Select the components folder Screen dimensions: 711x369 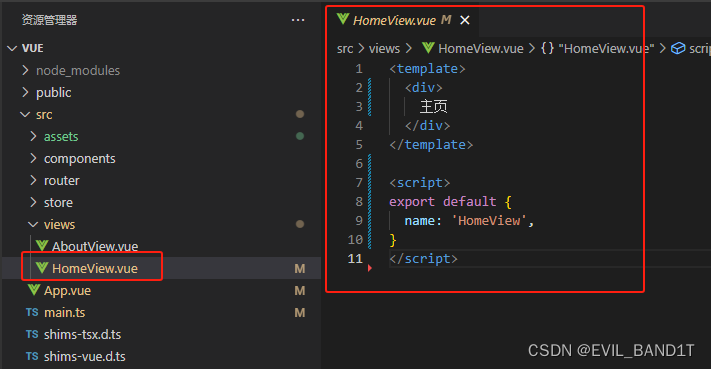[x=79, y=159]
